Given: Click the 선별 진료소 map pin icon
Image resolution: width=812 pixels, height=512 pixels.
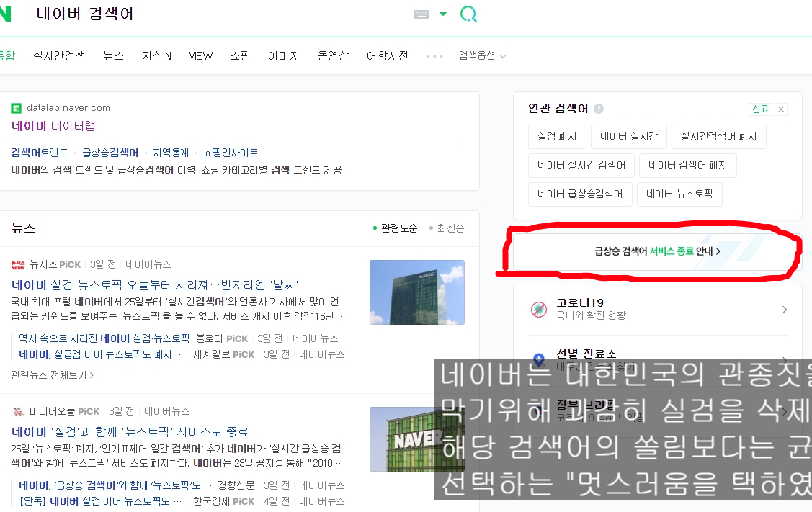Looking at the screenshot, I should pos(539,359).
